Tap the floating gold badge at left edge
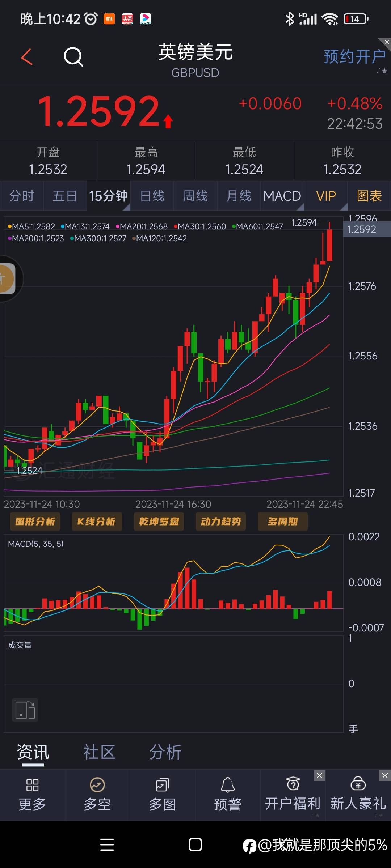391x868 pixels. tap(7, 278)
